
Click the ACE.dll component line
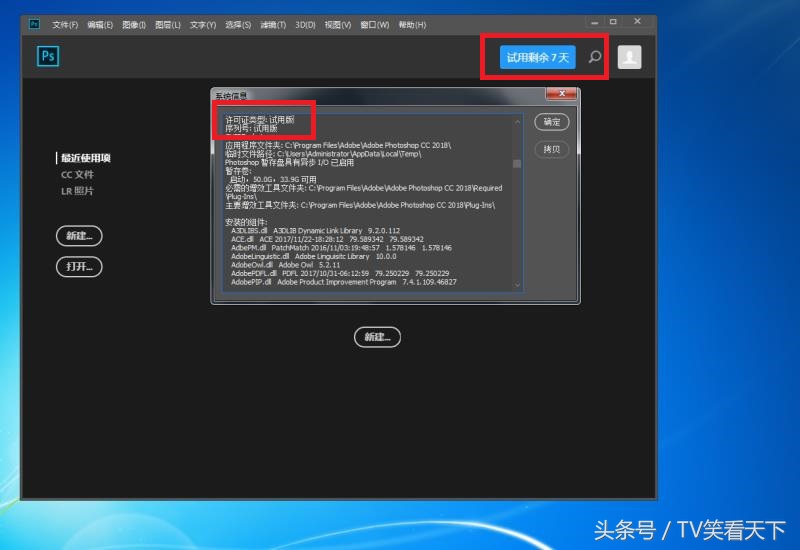pyautogui.click(x=327, y=239)
